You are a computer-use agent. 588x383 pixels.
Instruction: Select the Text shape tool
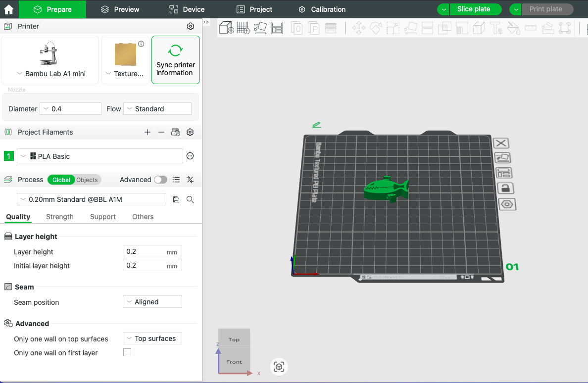tap(496, 28)
